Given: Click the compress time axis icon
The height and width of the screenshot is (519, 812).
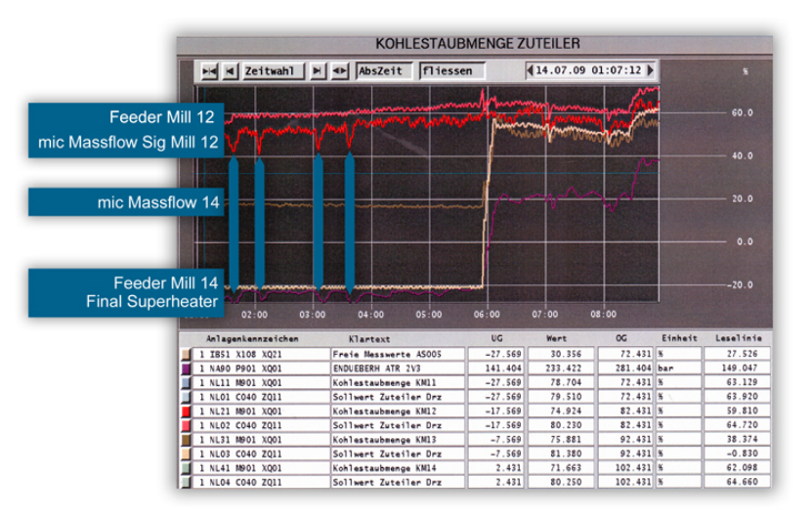Looking at the screenshot, I should click(x=209, y=71).
